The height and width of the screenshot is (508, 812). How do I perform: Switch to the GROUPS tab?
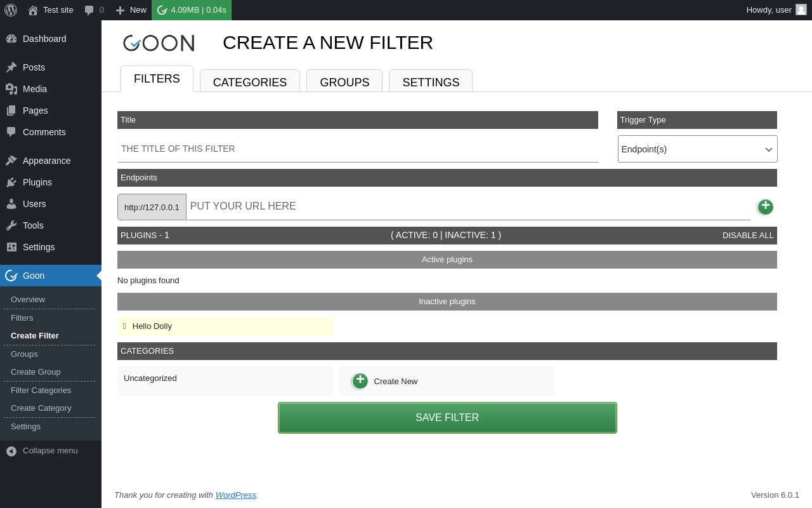tap(344, 81)
